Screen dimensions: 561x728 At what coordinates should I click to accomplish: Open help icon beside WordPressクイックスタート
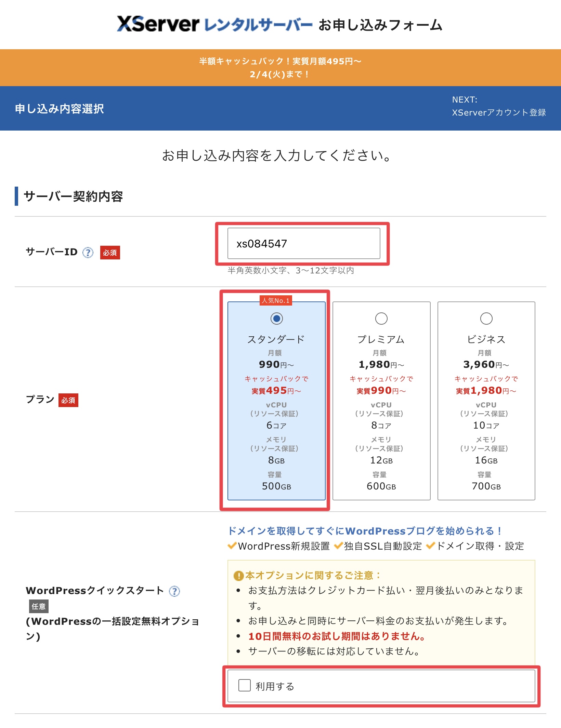click(x=174, y=591)
